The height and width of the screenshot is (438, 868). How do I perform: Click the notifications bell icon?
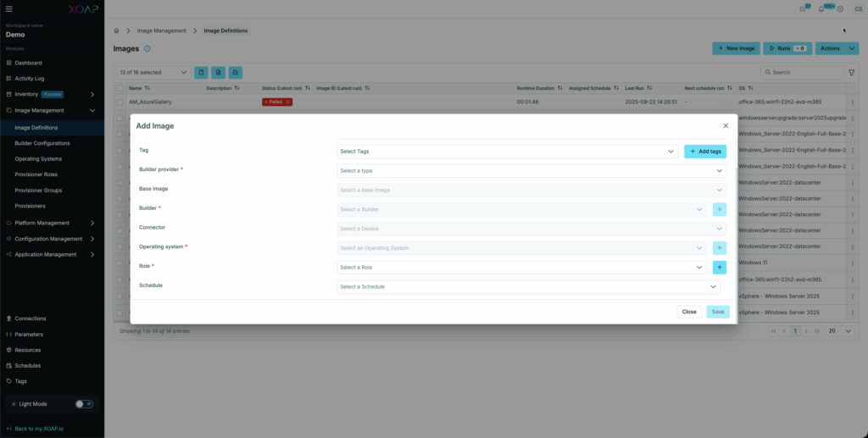click(x=821, y=8)
